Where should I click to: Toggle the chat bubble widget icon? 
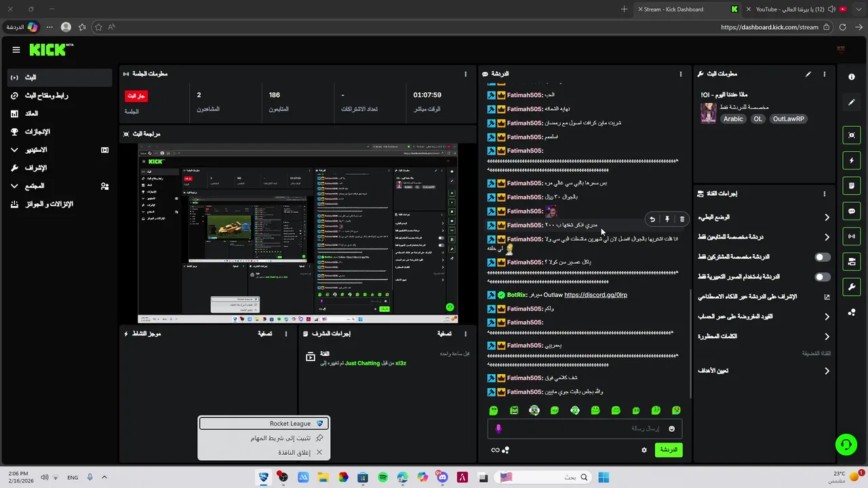(852, 211)
